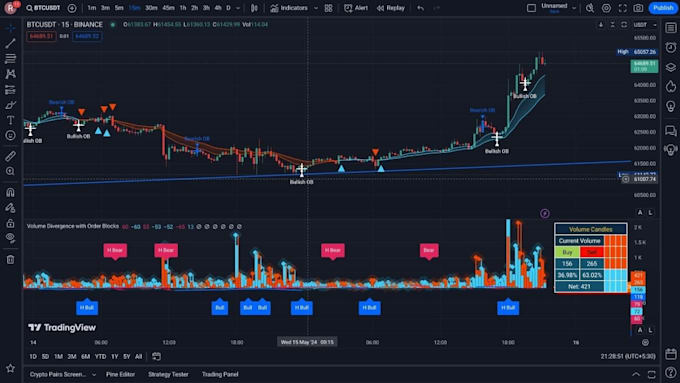
Task: Open chart settings gear icon
Action: click(x=606, y=8)
